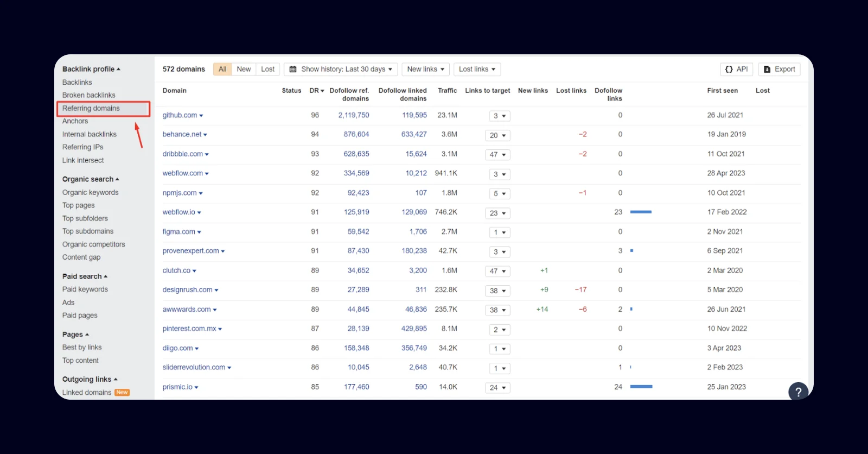Click github.com dofollow ref. domains 2,119,750
This screenshot has height=454, width=868.
pos(354,115)
